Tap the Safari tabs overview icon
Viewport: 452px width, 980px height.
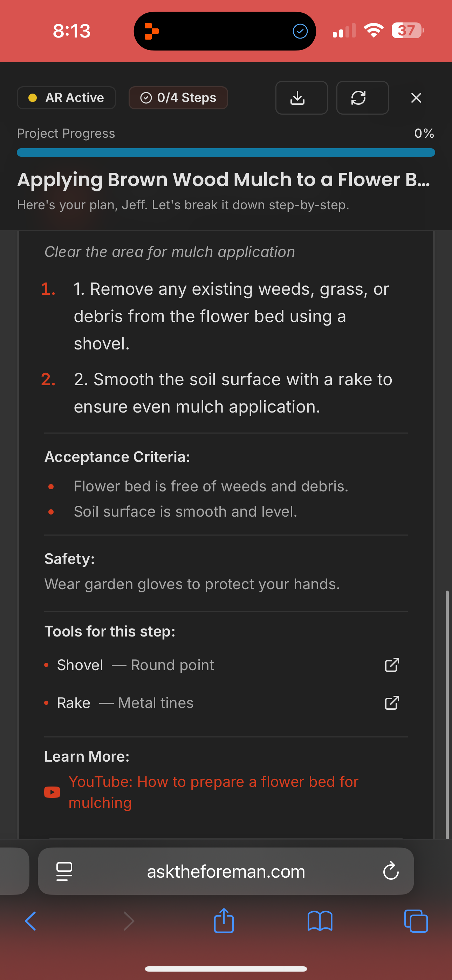416,921
